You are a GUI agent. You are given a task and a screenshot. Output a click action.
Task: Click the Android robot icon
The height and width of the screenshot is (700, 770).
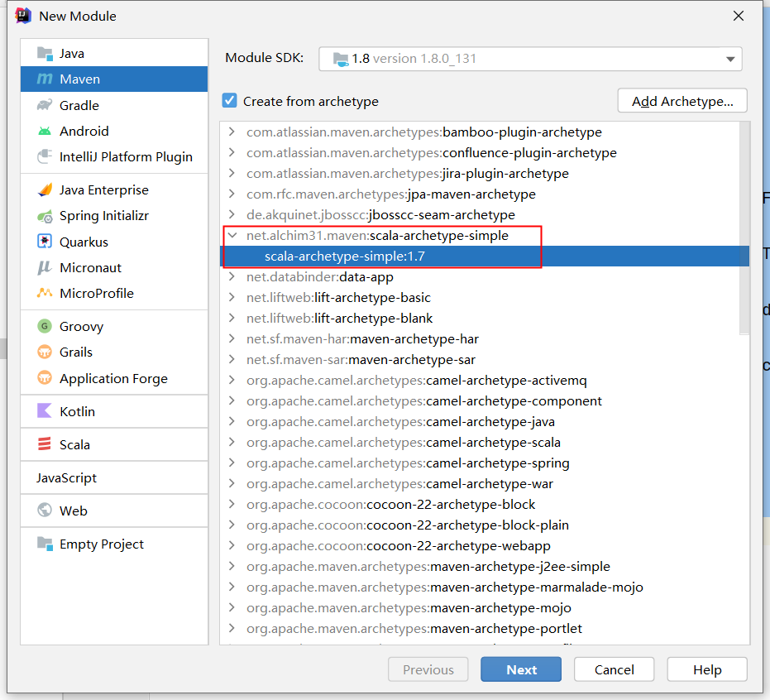point(45,132)
